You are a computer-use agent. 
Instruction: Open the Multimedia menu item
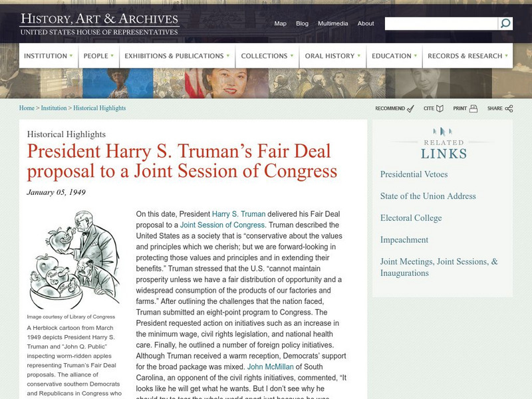(x=333, y=23)
